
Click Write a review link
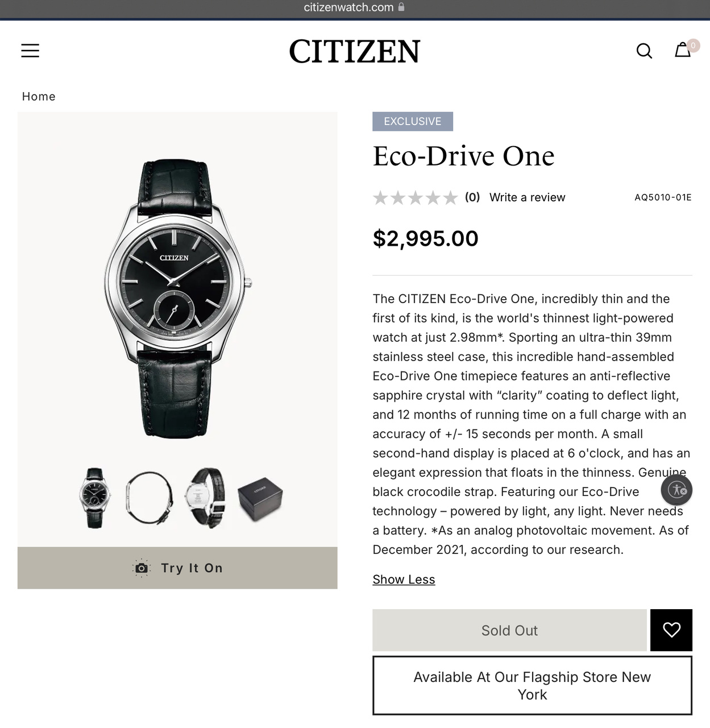[x=527, y=197]
